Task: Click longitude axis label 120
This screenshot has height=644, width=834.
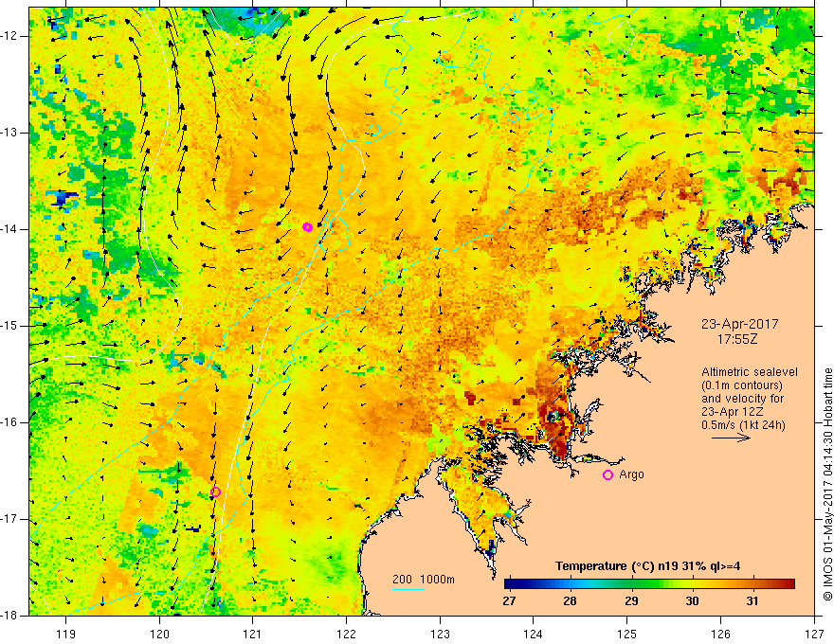Action: [159, 634]
